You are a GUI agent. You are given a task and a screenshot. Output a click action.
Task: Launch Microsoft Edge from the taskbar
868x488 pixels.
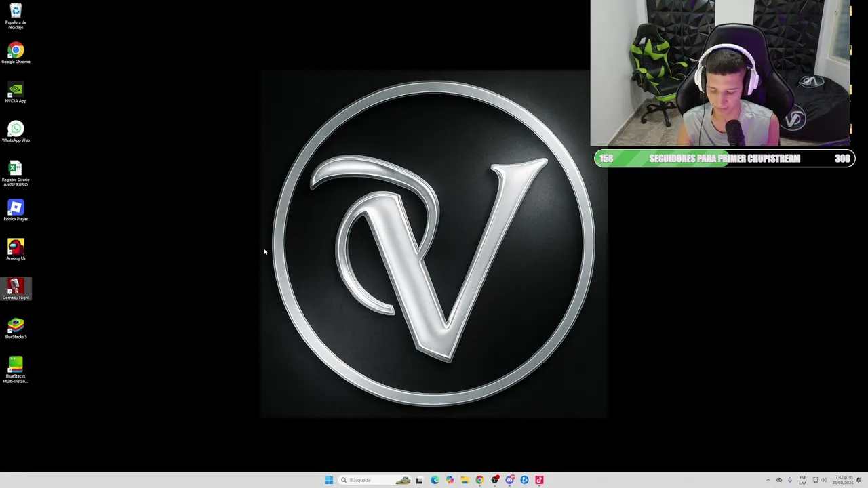click(x=435, y=480)
